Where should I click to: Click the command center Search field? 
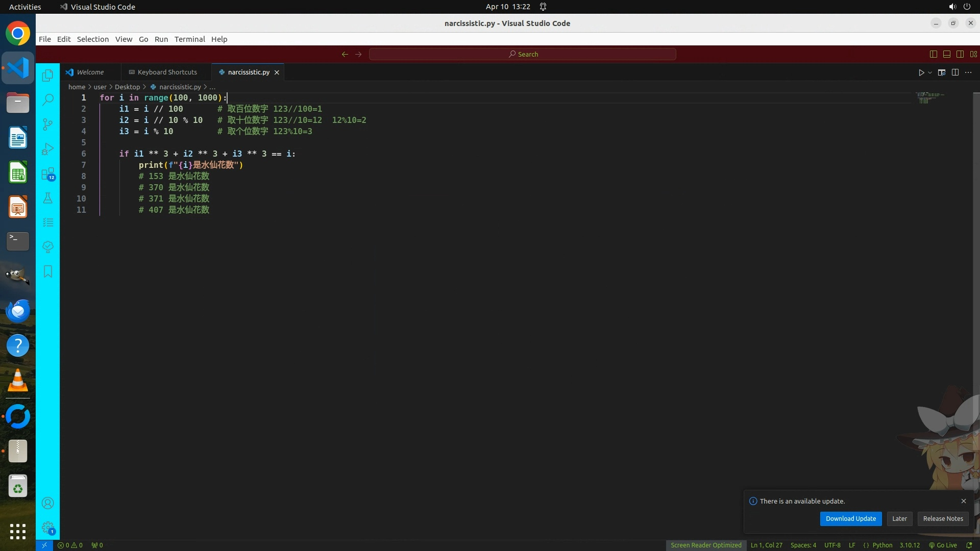click(523, 54)
